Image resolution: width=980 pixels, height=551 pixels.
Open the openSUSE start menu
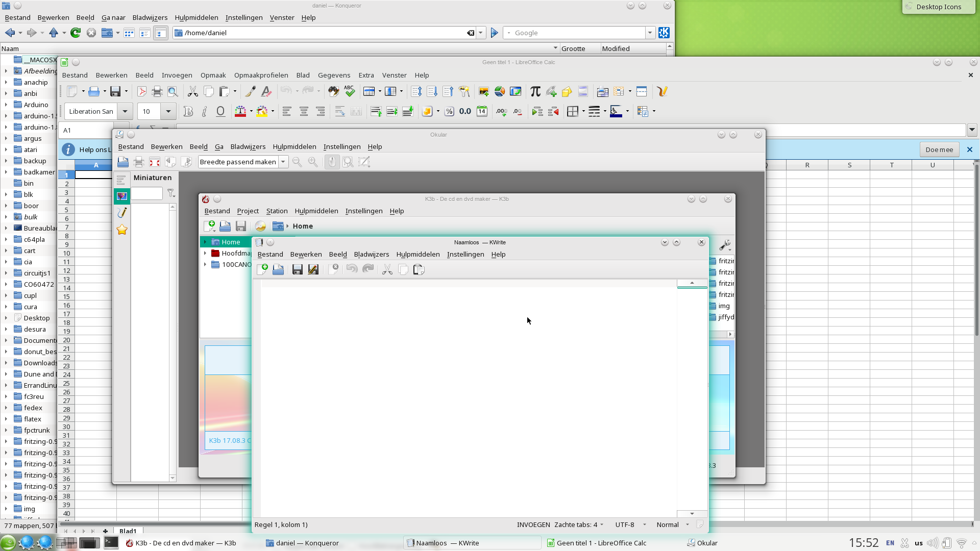click(8, 542)
